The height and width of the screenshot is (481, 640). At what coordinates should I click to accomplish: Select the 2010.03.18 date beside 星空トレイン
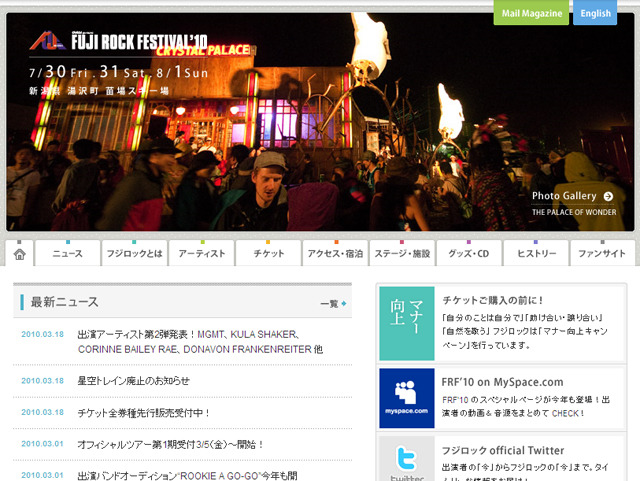coord(42,381)
